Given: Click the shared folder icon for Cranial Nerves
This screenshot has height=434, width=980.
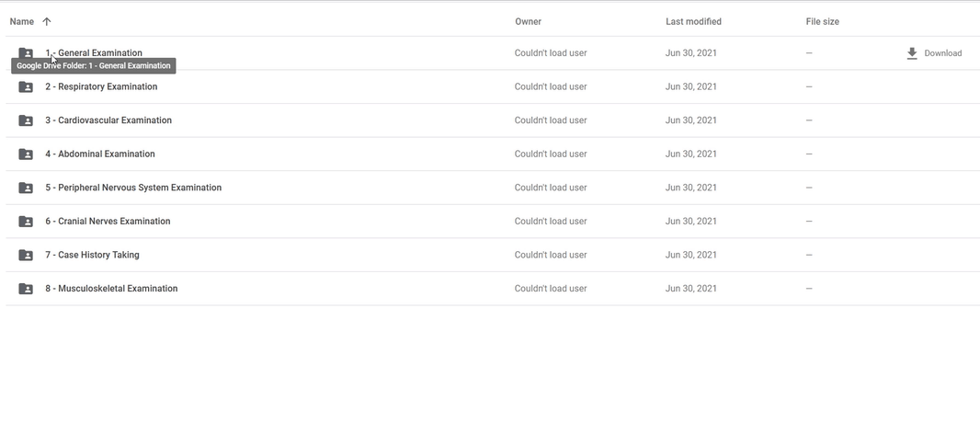Looking at the screenshot, I should tap(26, 222).
